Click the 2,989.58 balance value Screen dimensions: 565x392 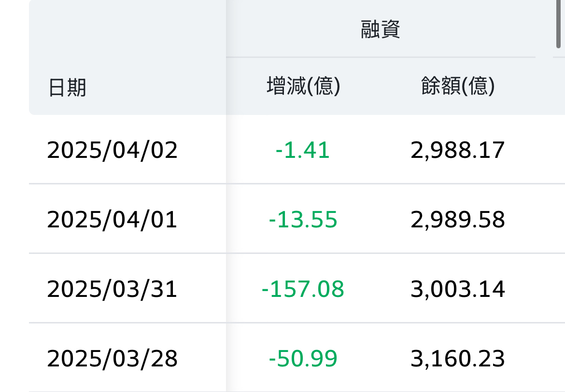tap(458, 220)
